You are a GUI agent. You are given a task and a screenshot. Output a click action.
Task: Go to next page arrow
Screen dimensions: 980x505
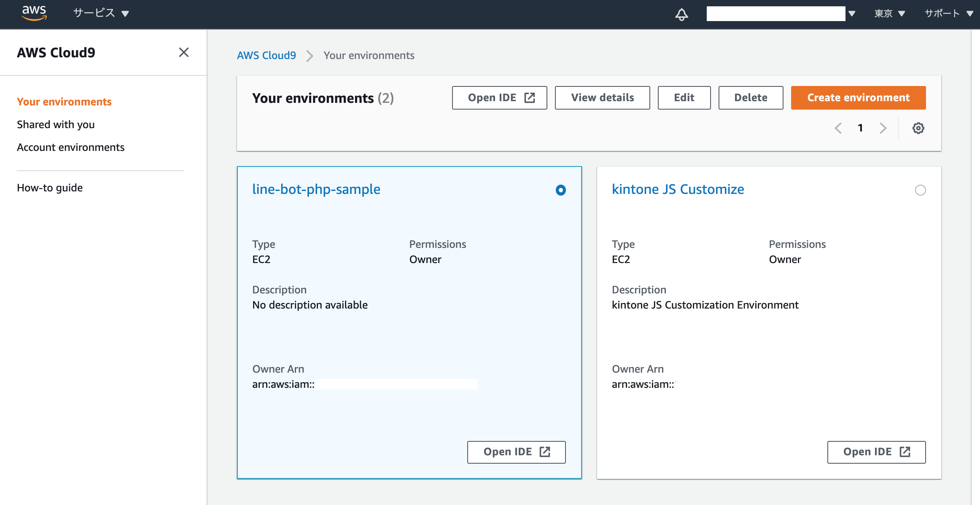[x=883, y=128]
